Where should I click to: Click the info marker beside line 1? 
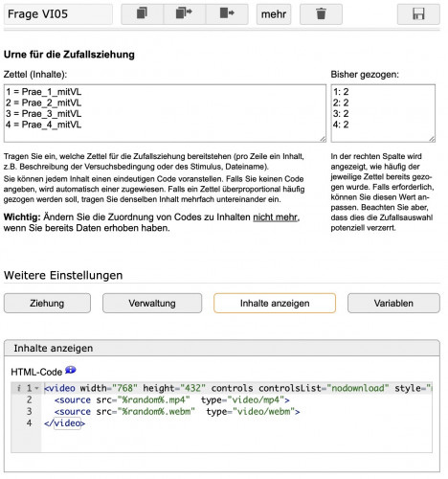19,388
